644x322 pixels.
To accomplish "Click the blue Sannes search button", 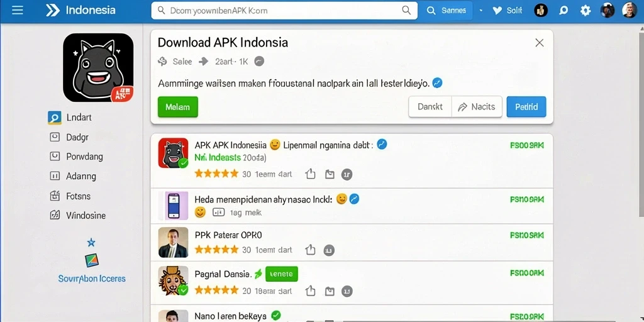I will tap(447, 11).
